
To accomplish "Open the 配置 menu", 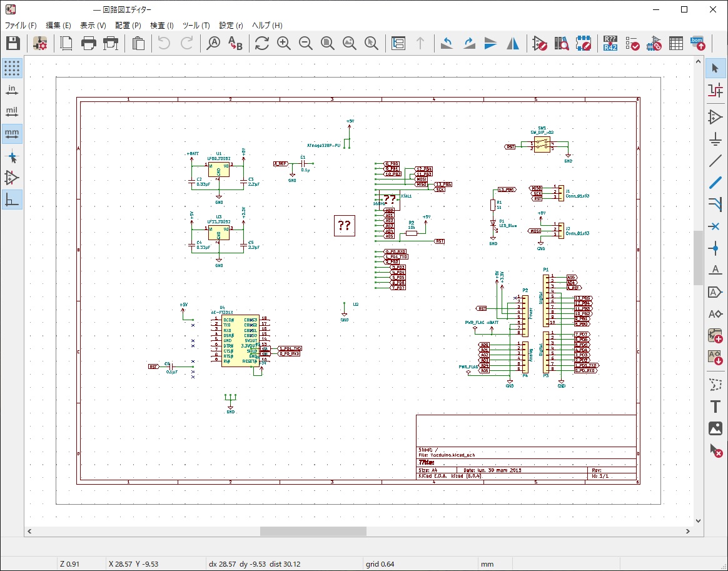I will pos(128,26).
